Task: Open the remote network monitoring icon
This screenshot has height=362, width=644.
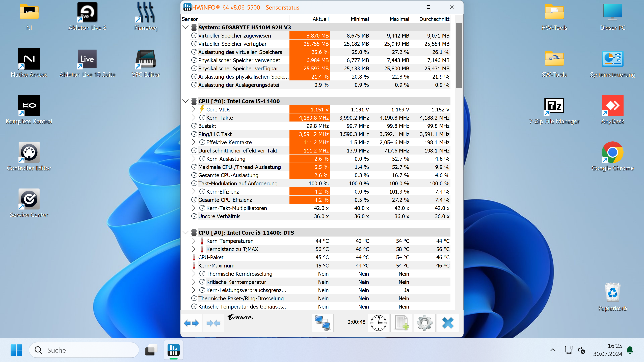Action: pyautogui.click(x=323, y=323)
